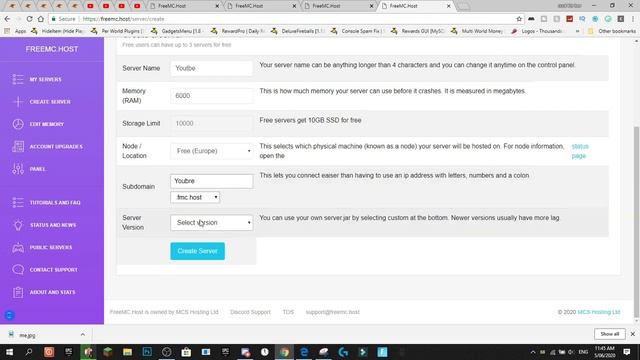Click Show all downloads button
The width and height of the screenshot is (640, 360).
point(610,334)
